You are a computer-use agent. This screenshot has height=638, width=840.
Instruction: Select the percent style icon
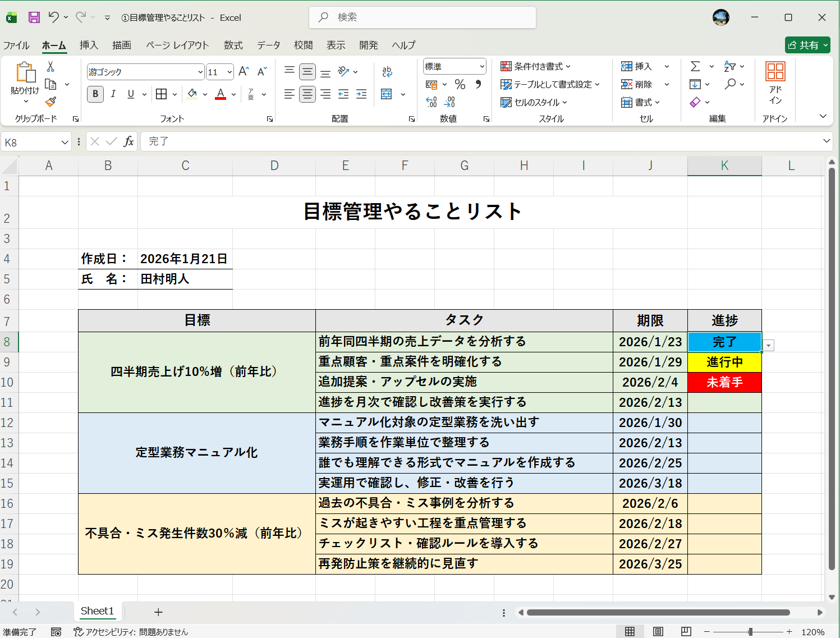(460, 84)
